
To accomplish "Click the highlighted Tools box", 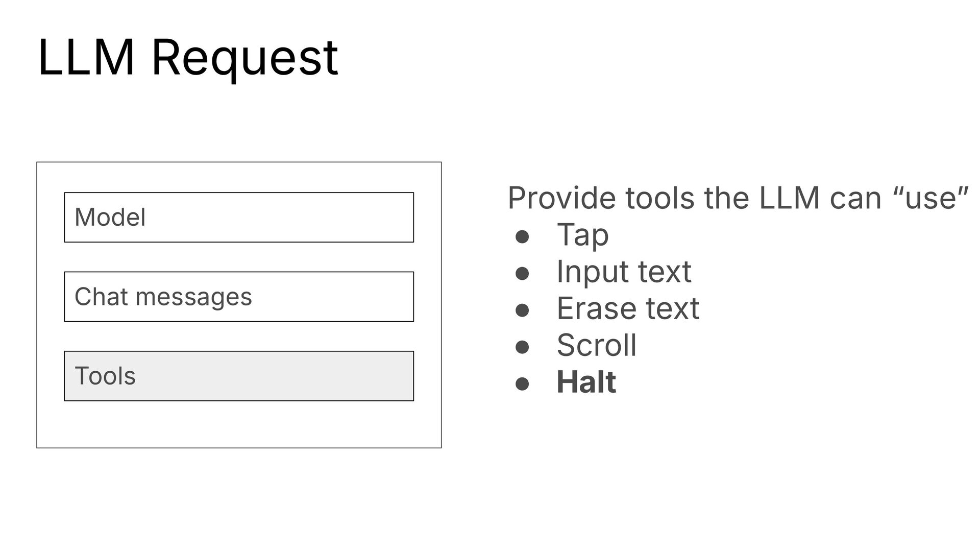I will 239,376.
